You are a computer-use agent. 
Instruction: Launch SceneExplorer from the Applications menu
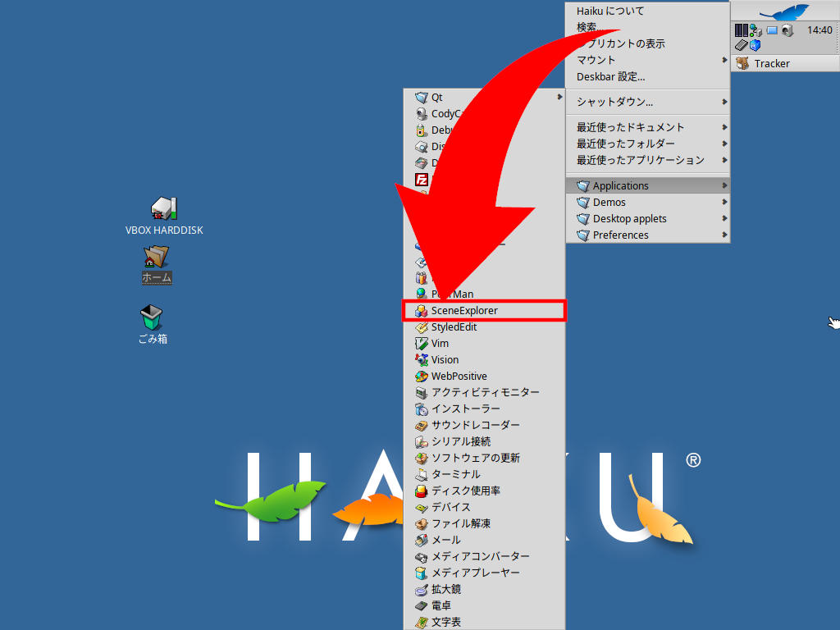[484, 311]
